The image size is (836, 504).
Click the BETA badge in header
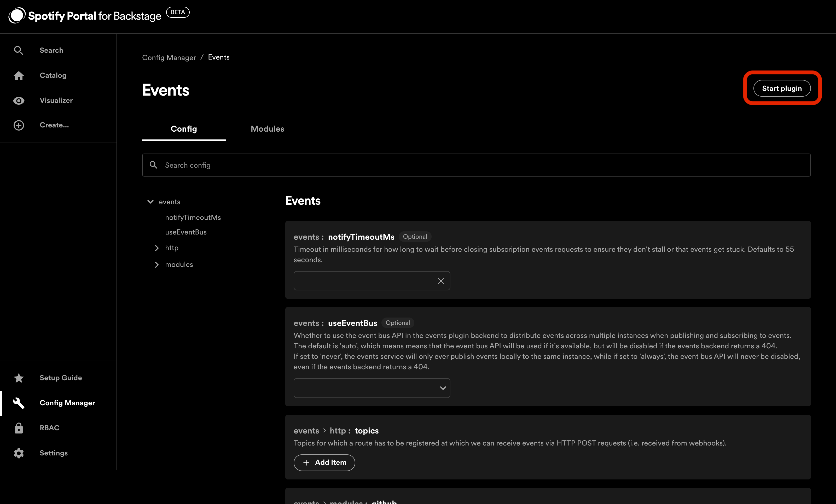(178, 12)
